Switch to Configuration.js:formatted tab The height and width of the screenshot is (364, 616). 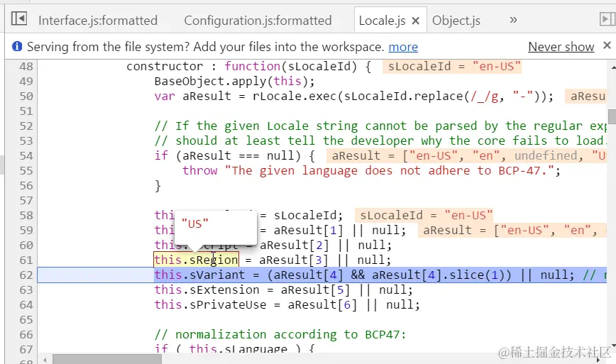[x=258, y=21]
